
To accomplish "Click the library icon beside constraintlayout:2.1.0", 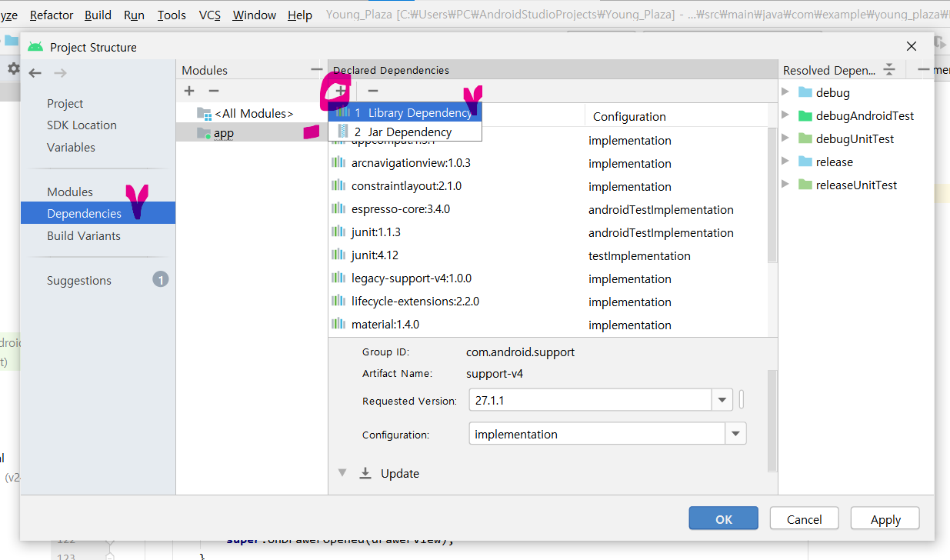I will (x=338, y=186).
